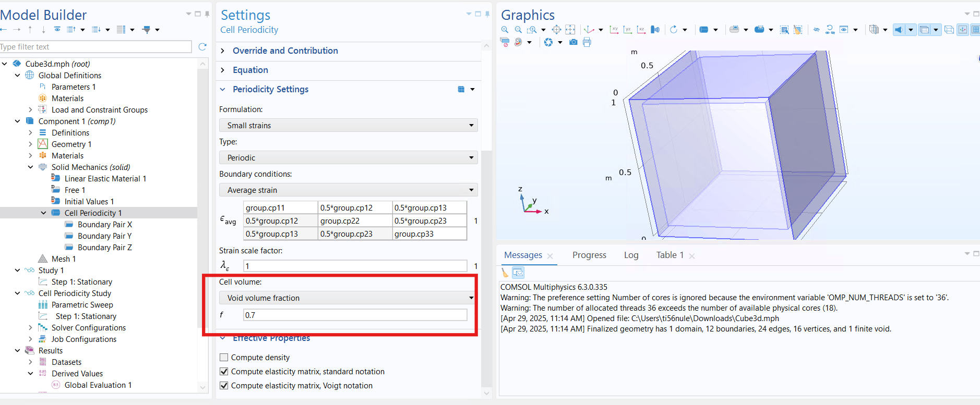Click the Type filter text box

tap(95, 47)
